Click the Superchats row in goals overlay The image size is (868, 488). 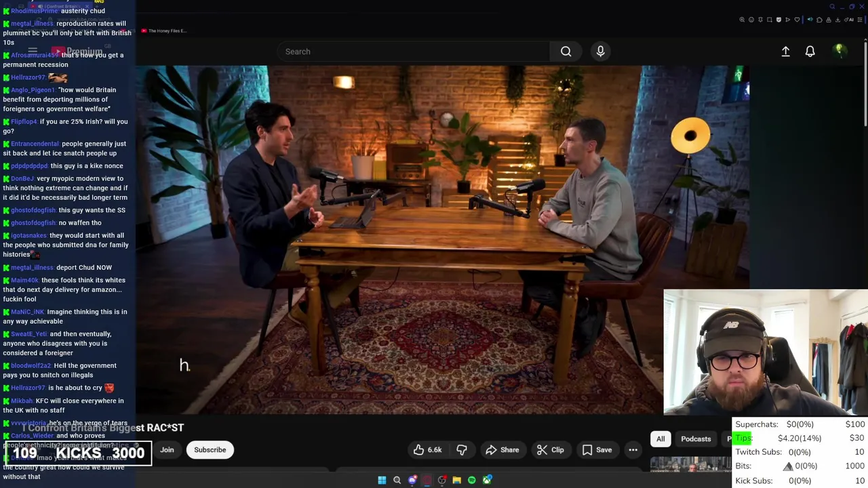click(800, 424)
